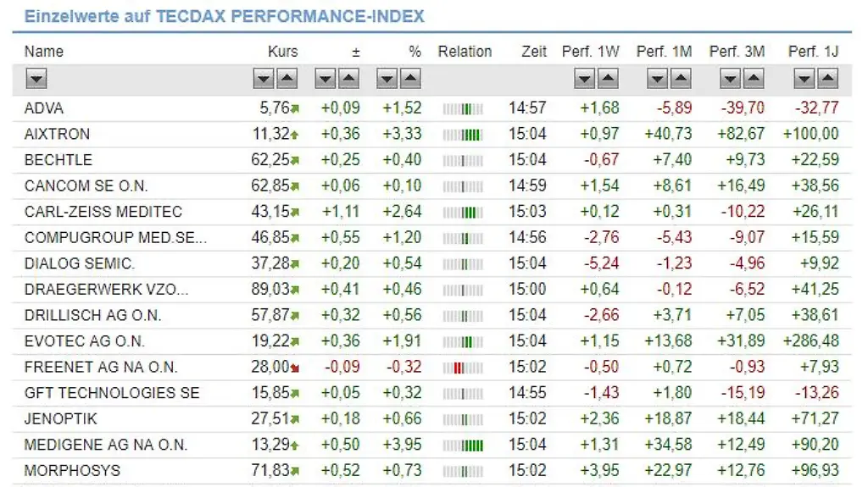Screen dimensions: 868x487
Task: Click Perf. 3M descending sort arrow
Action: [731, 80]
